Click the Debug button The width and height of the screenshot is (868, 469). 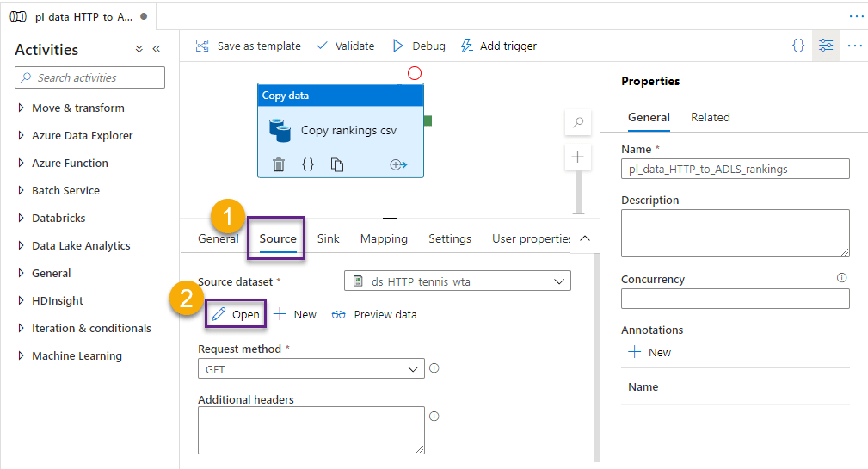coord(419,46)
